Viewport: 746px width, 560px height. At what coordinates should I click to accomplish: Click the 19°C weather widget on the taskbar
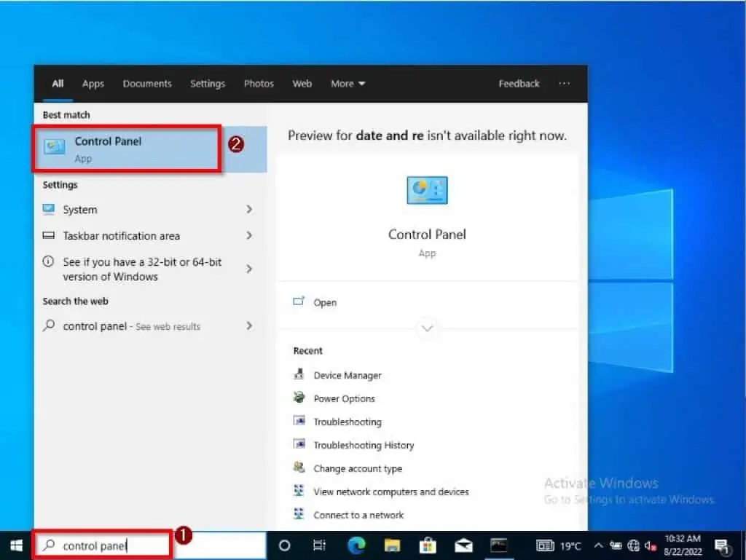[x=558, y=545]
